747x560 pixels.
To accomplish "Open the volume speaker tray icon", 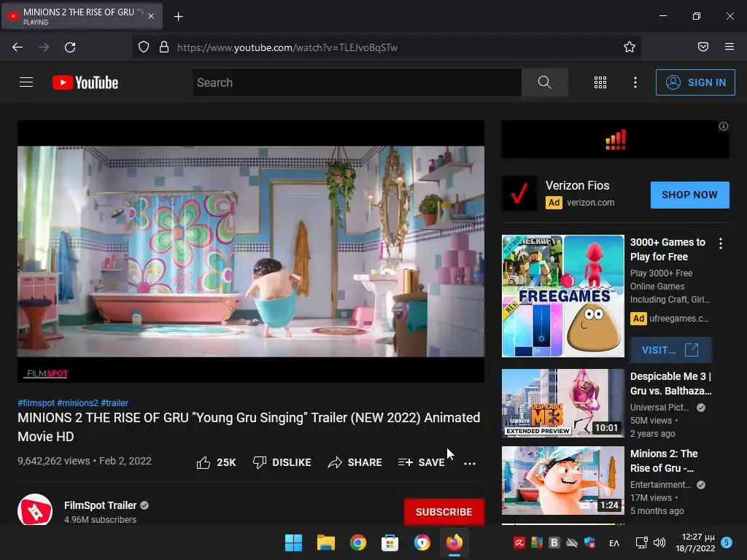I will click(x=659, y=542).
